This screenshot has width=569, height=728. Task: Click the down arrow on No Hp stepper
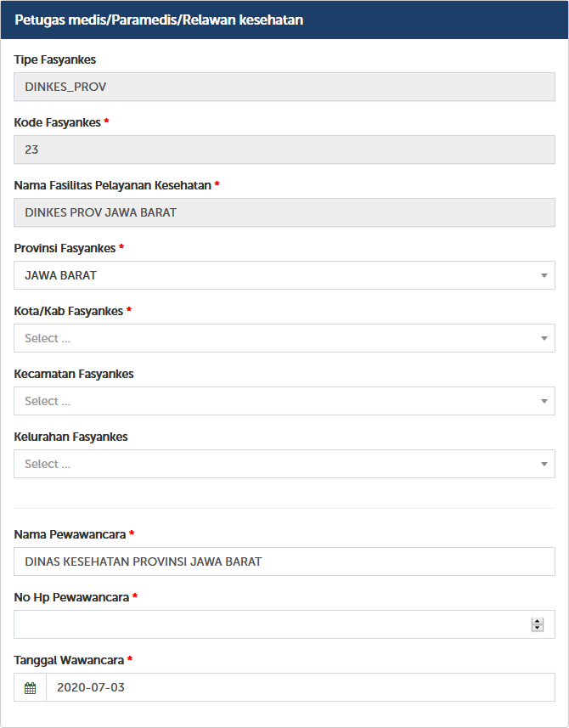[537, 629]
